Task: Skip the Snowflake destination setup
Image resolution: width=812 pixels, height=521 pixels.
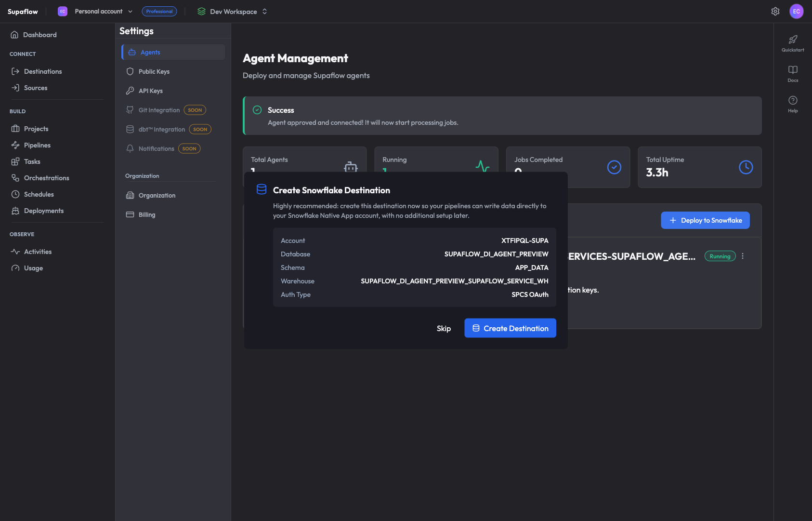Action: [x=444, y=328]
